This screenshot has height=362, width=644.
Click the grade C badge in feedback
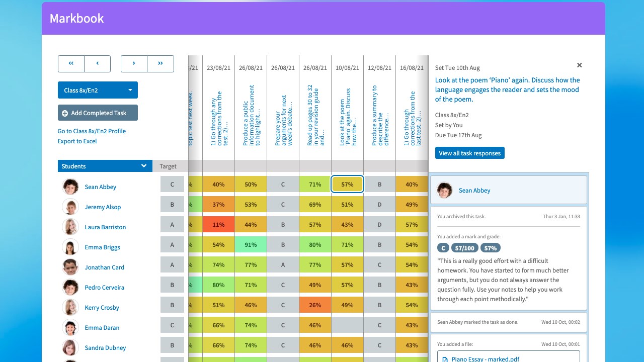[443, 248]
